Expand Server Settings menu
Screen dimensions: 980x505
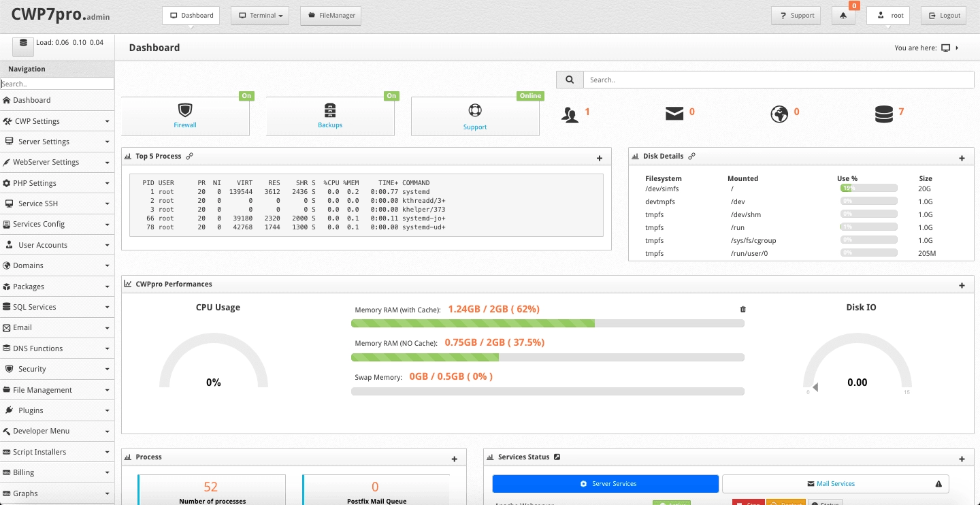pos(57,142)
